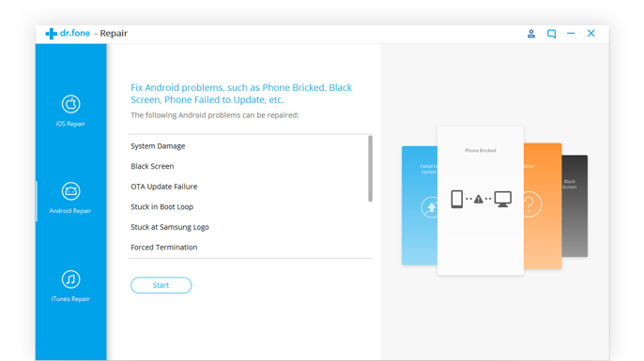Image resolution: width=644 pixels, height=361 pixels.
Task: Click the Phone Bricked white card
Action: (x=480, y=201)
